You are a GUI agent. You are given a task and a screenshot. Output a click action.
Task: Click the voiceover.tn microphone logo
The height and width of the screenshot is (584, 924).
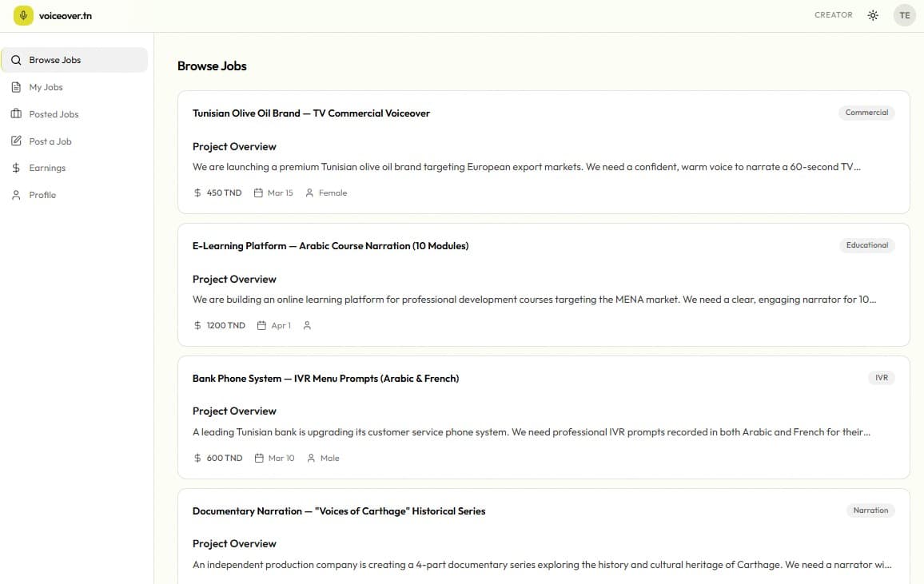22,14
